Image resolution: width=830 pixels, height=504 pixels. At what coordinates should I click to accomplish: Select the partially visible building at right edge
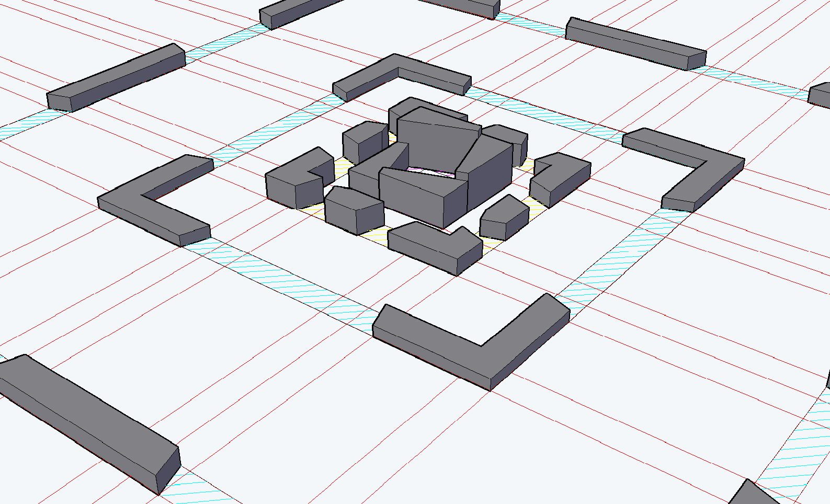click(820, 95)
